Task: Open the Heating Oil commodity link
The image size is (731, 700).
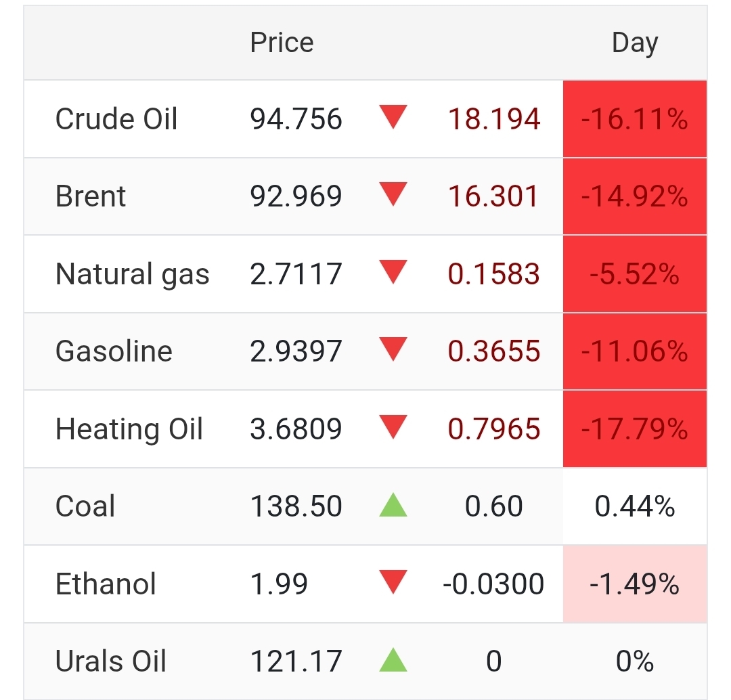Action: tap(129, 429)
